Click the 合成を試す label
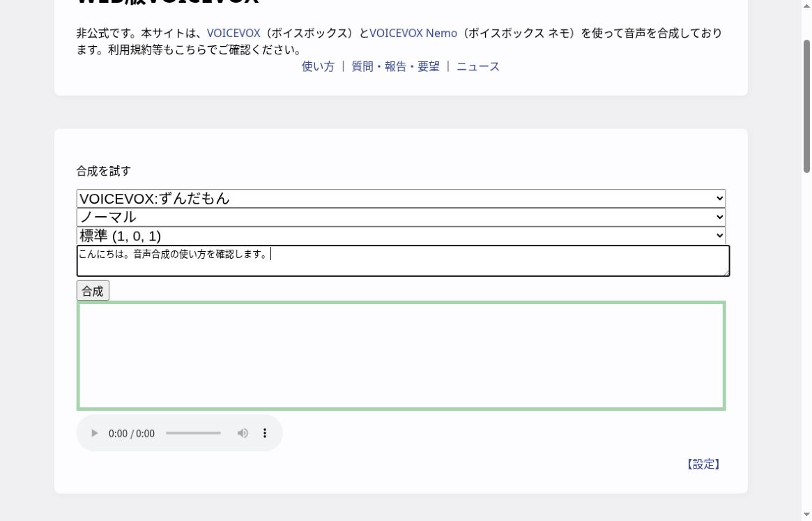Image resolution: width=812 pixels, height=521 pixels. [104, 171]
